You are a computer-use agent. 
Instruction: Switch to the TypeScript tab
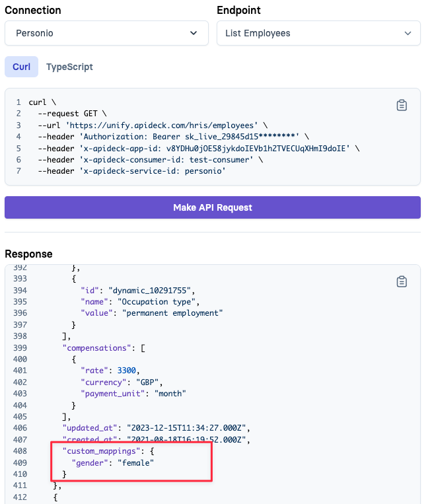pyautogui.click(x=69, y=67)
